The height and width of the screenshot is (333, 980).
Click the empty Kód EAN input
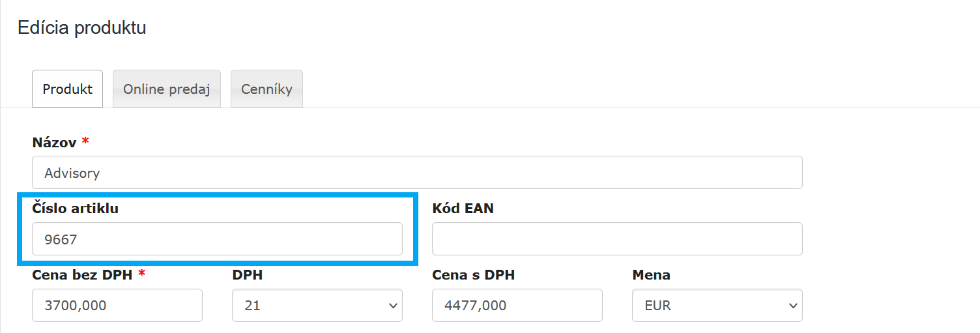point(616,239)
